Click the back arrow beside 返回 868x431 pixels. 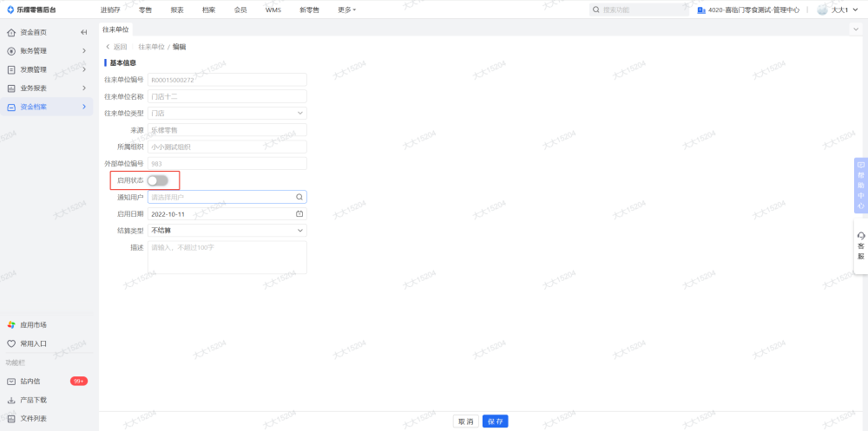[108, 47]
